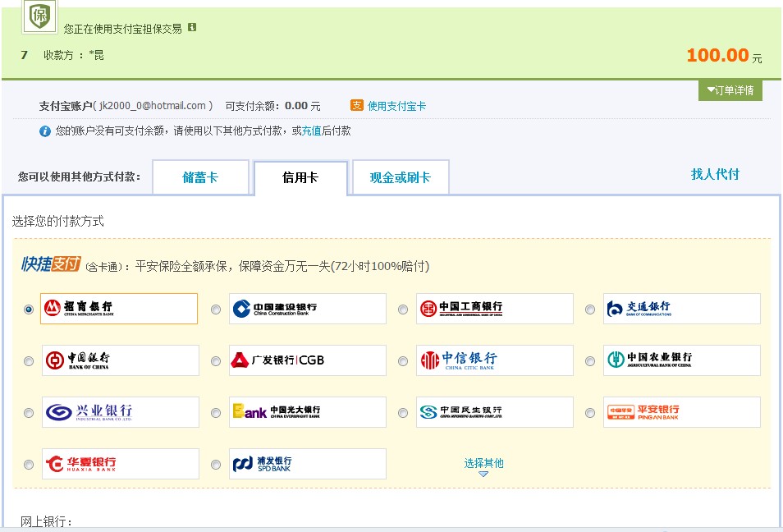Click the 收款方 payee text

point(73,55)
